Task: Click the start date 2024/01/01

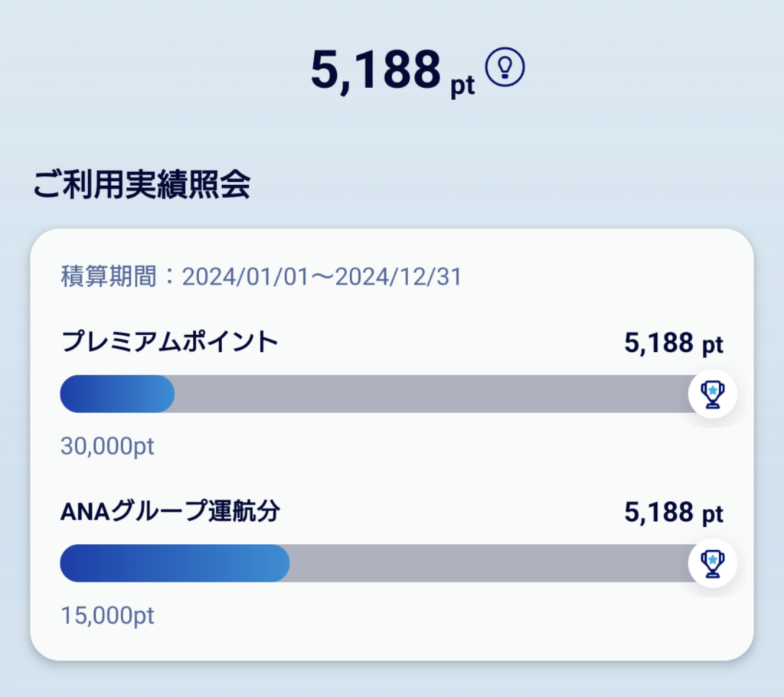Action: (246, 277)
